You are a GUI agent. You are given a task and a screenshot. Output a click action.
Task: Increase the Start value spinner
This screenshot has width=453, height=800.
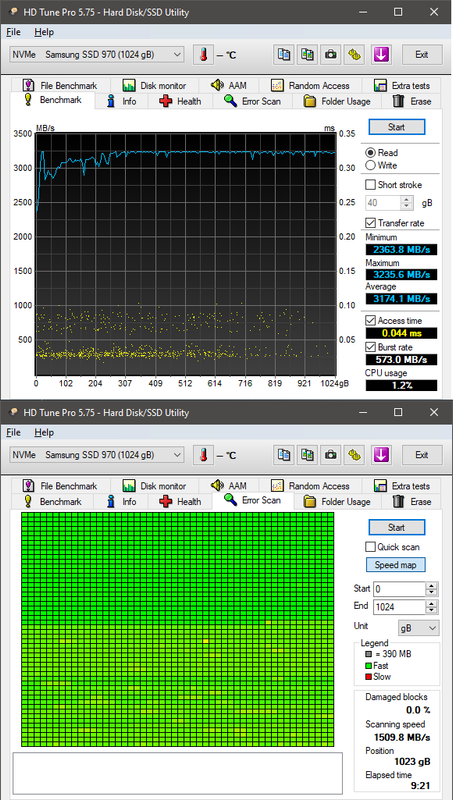432,586
